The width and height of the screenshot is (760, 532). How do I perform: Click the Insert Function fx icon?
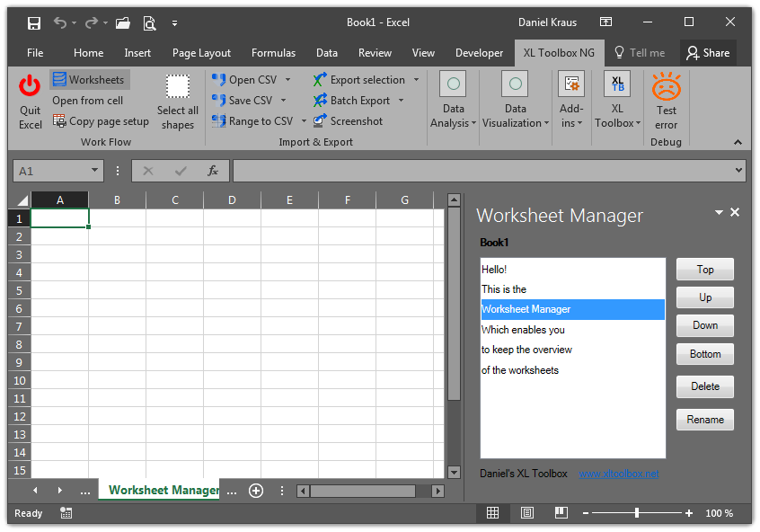click(x=213, y=171)
